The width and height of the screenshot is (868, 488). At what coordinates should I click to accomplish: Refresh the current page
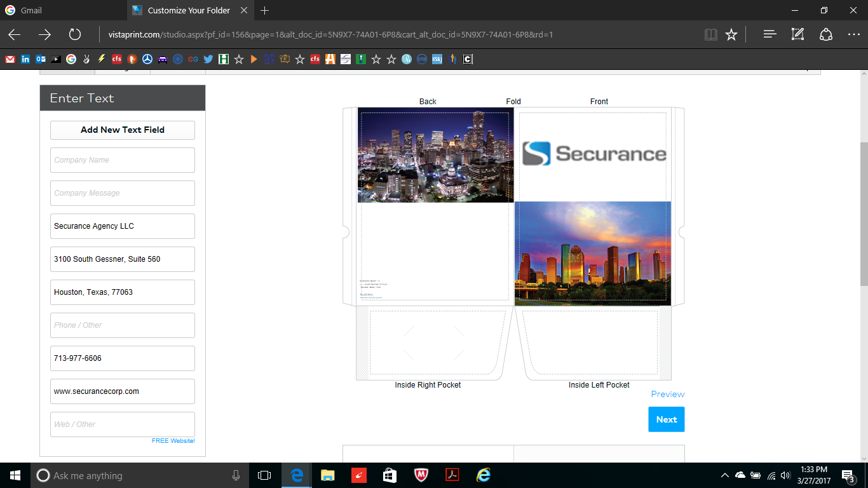tap(74, 34)
